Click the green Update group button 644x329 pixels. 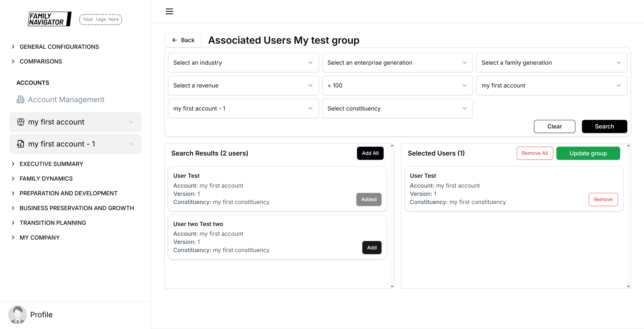[x=588, y=153]
